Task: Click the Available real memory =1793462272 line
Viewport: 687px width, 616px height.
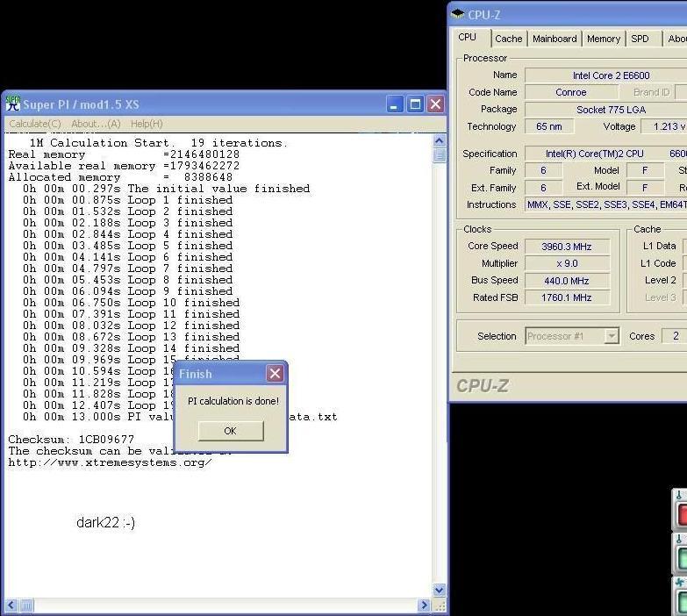Action: [x=124, y=166]
